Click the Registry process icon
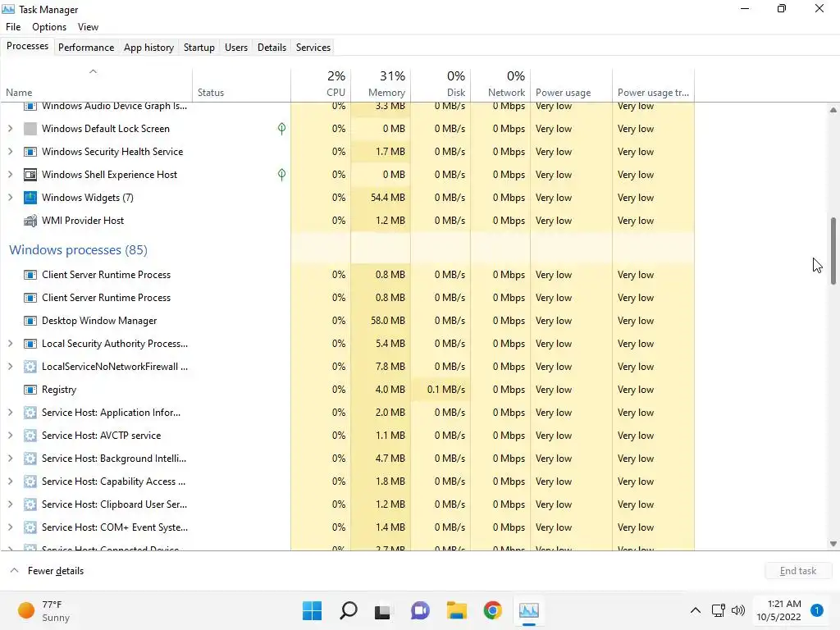The width and height of the screenshot is (840, 630). click(x=30, y=390)
